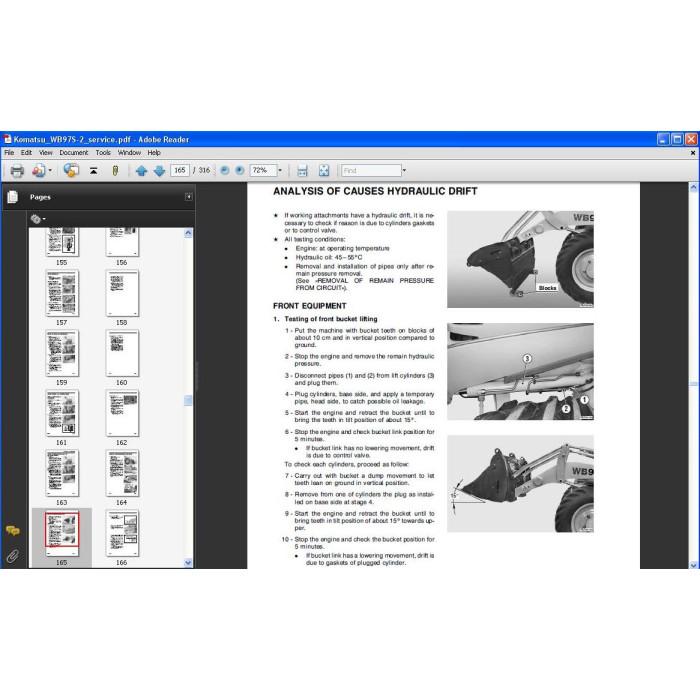This screenshot has height=700, width=700.
Task: Open the Window menu
Action: 129,153
